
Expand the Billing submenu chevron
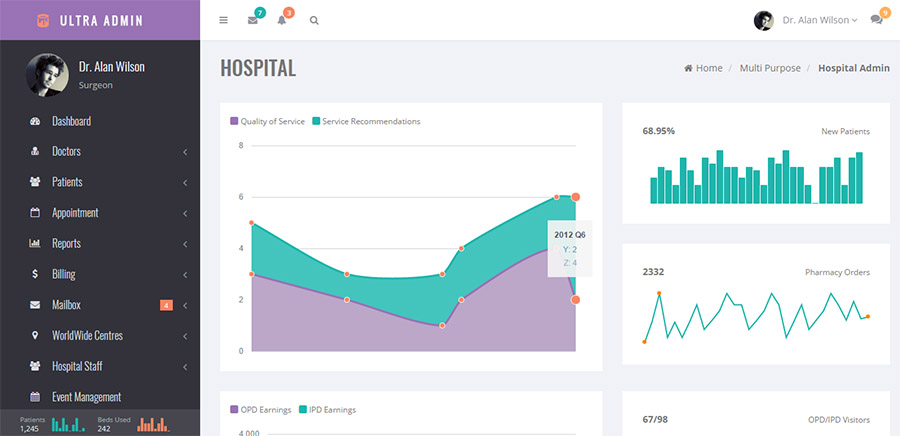coord(185,275)
